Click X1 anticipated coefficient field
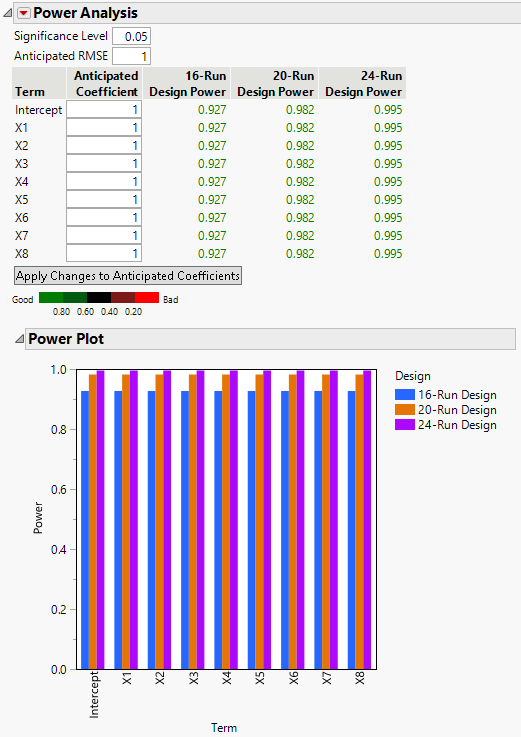Viewport: 521px width, 737px height. pos(104,127)
